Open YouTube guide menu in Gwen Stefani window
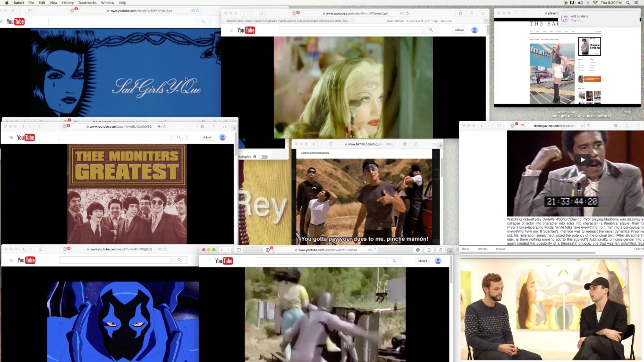The height and width of the screenshot is (362, 644). click(x=231, y=30)
